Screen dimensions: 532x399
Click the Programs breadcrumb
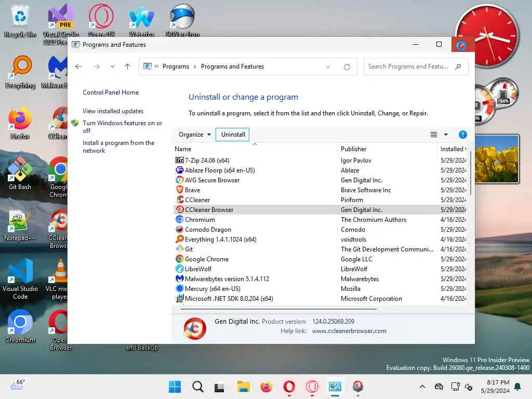coord(176,66)
